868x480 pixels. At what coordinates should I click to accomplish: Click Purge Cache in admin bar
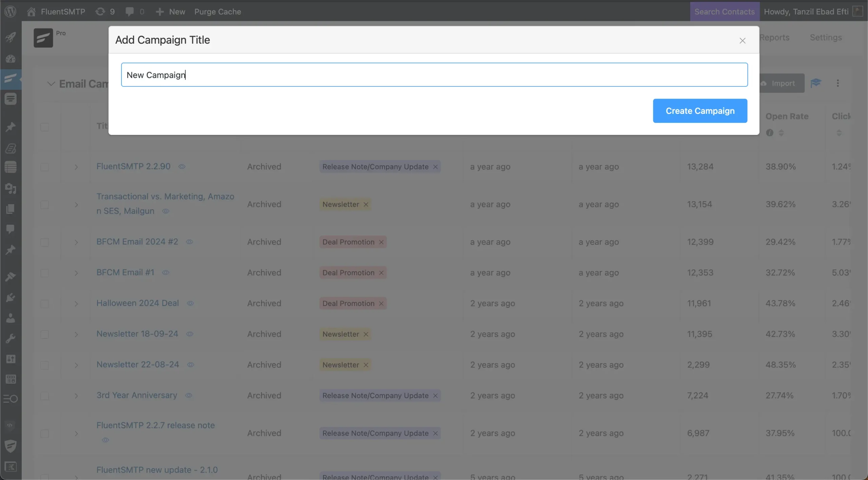(x=218, y=12)
